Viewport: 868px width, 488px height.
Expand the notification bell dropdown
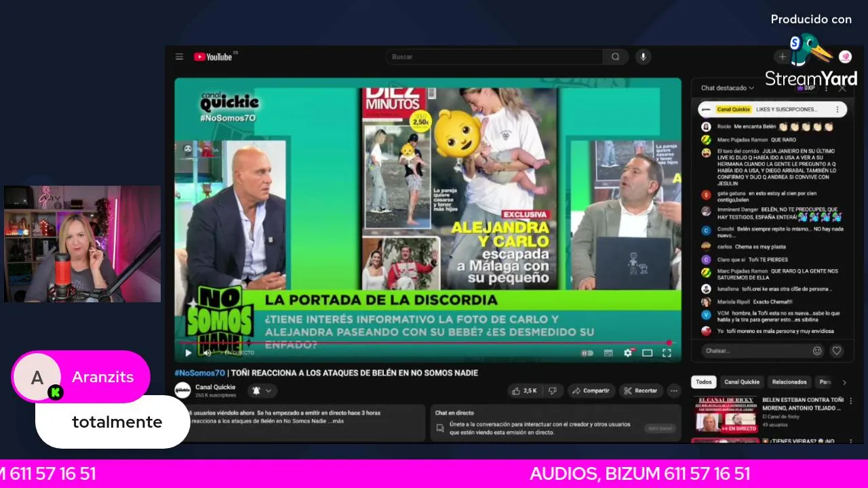coord(262,390)
